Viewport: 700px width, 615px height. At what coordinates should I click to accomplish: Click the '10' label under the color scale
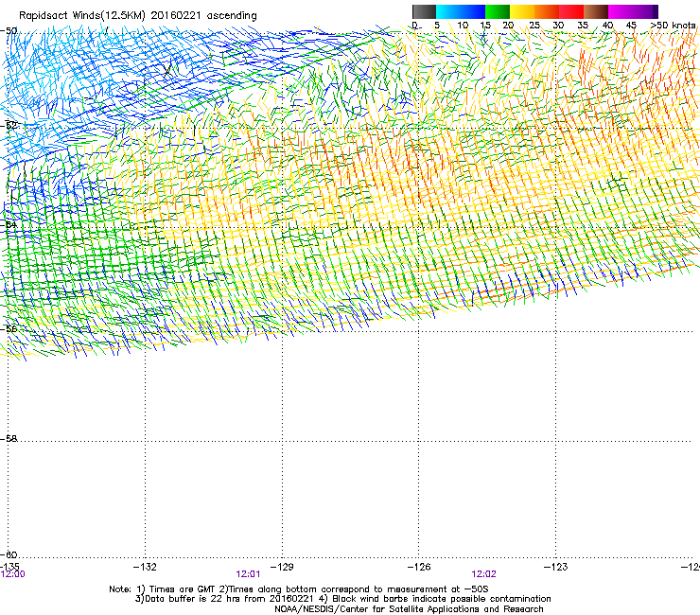tap(463, 25)
